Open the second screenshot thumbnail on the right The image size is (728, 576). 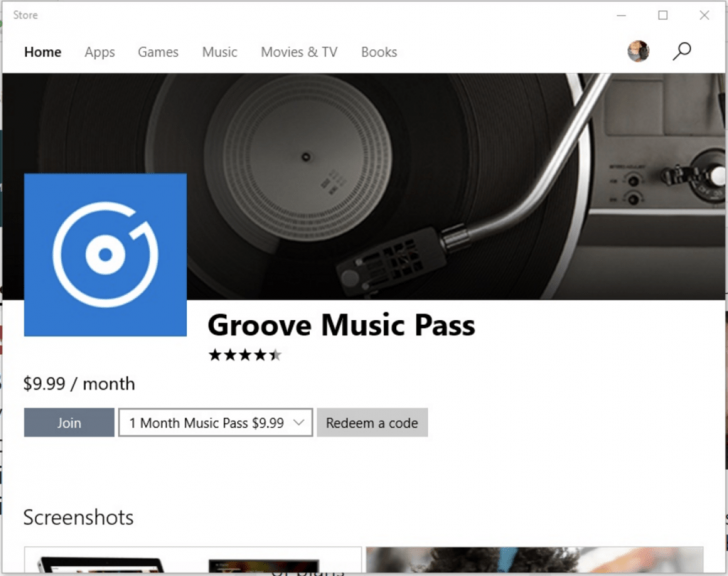tap(534, 560)
